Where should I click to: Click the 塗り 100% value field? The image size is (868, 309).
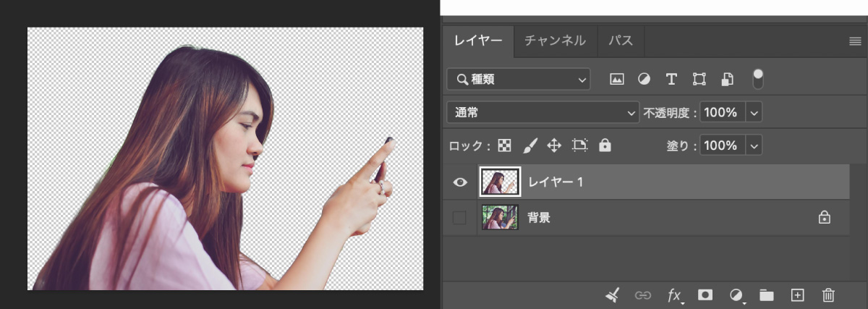pos(721,146)
